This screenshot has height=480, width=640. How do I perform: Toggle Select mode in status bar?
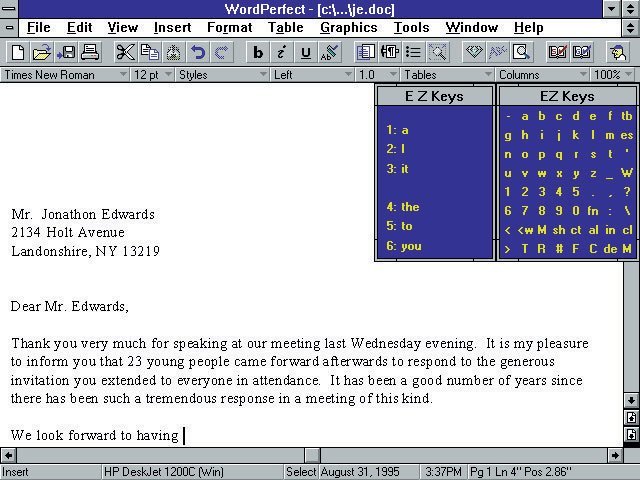coord(301,472)
